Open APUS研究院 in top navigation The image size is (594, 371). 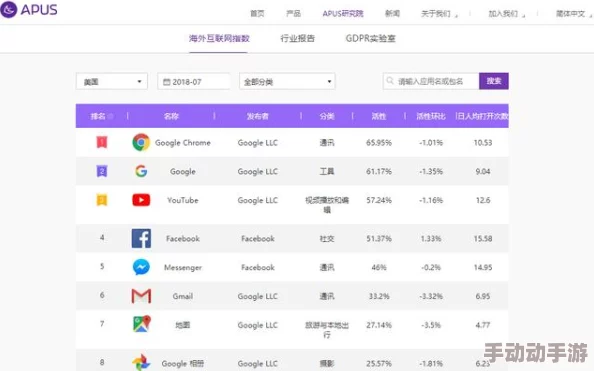tap(343, 14)
